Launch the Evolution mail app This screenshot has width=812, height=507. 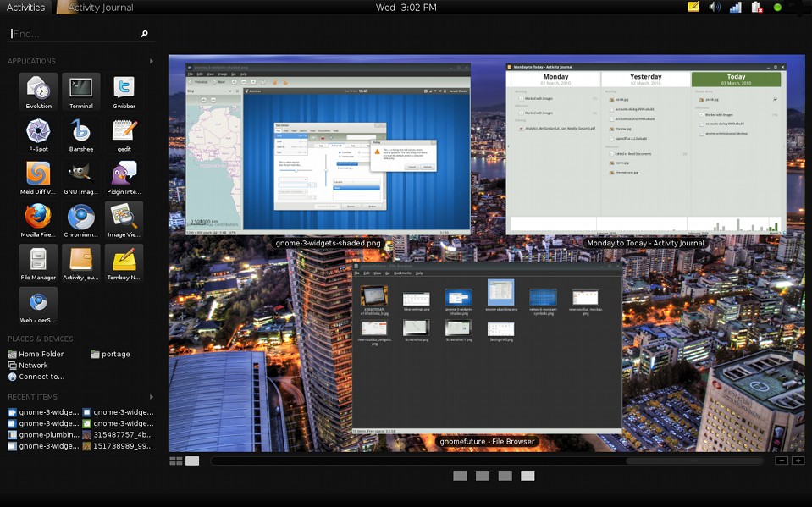[38, 91]
